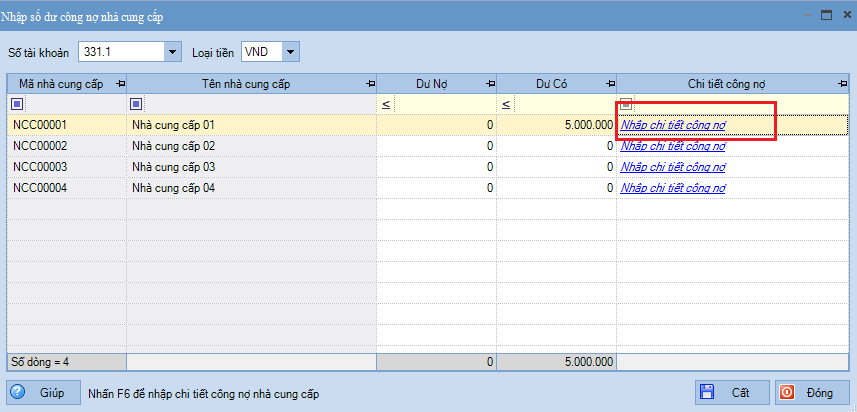857x412 pixels.
Task: Click Dư Có cell of Nhà cung cấp 04
Action: point(557,187)
